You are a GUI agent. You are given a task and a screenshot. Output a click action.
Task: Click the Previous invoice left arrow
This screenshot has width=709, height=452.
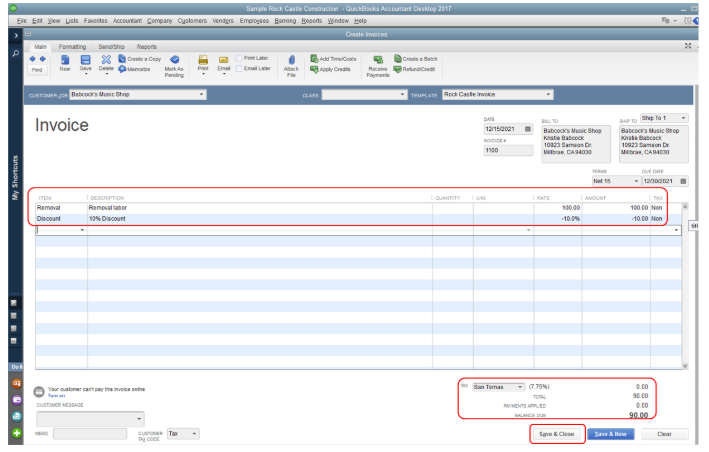(x=32, y=59)
